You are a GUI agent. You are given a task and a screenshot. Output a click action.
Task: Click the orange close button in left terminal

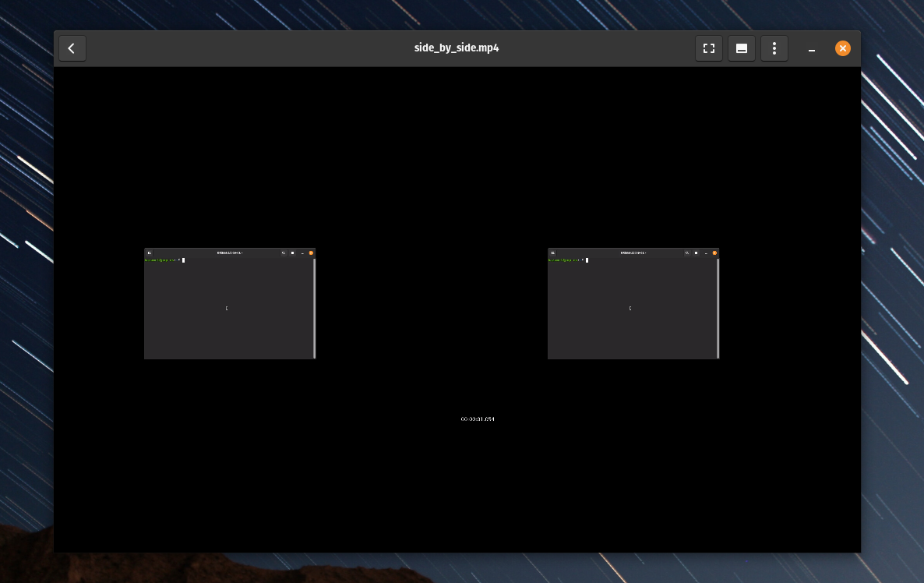[311, 253]
